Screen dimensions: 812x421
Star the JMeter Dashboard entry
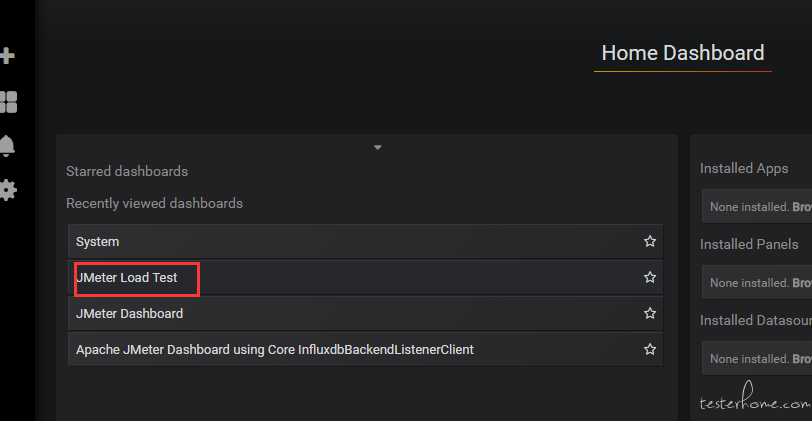pos(650,314)
